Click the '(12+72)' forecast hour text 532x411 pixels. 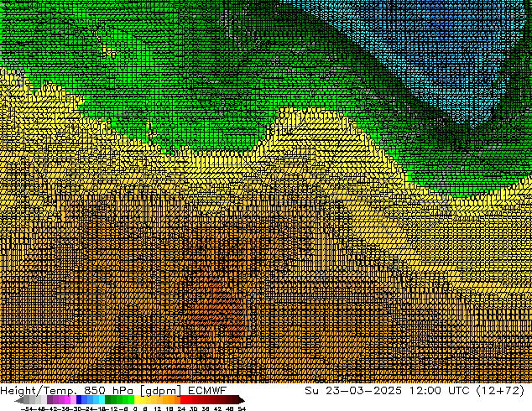tap(500, 391)
